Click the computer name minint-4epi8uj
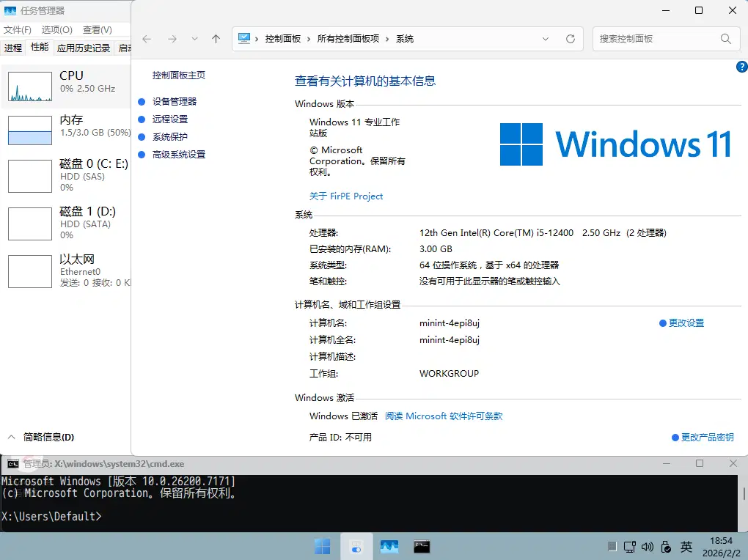Viewport: 748px width, 560px height. [450, 323]
